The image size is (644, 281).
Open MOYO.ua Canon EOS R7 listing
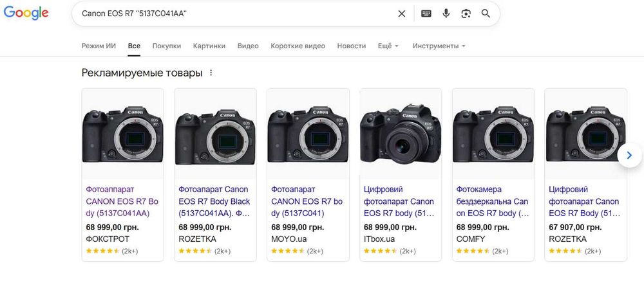(307, 201)
